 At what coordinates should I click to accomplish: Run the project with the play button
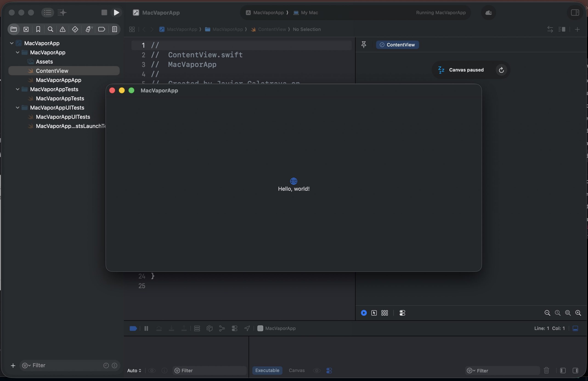click(x=116, y=12)
